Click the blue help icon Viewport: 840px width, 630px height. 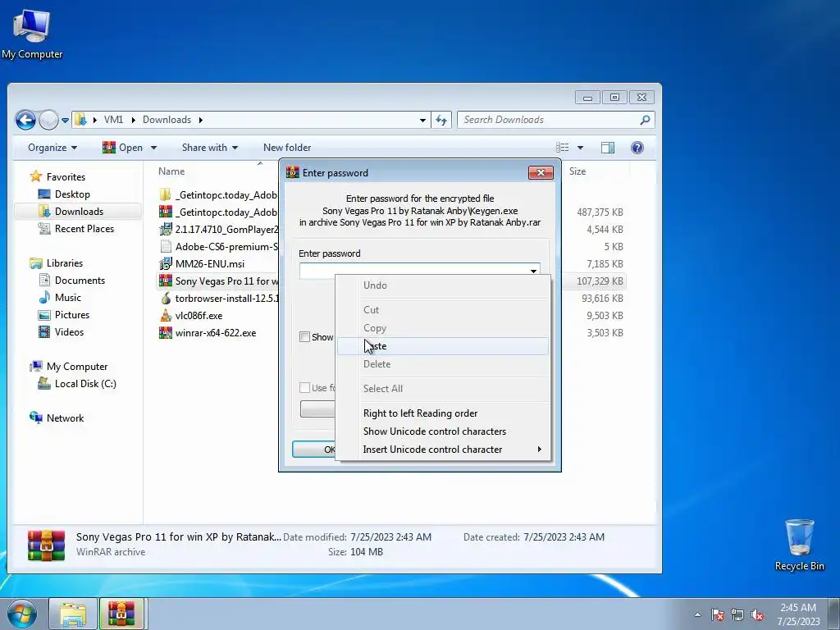637,148
